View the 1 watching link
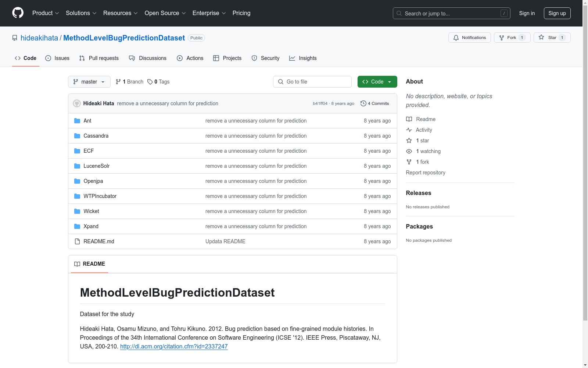 (x=423, y=151)
